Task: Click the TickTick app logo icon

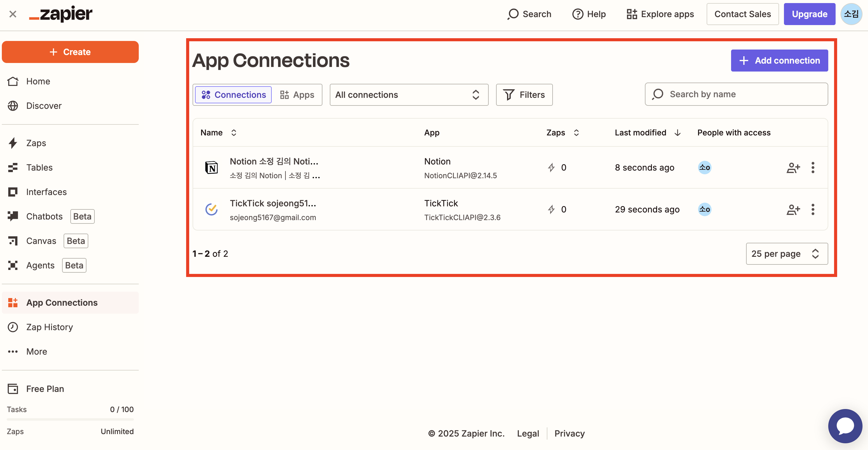Action: point(211,209)
